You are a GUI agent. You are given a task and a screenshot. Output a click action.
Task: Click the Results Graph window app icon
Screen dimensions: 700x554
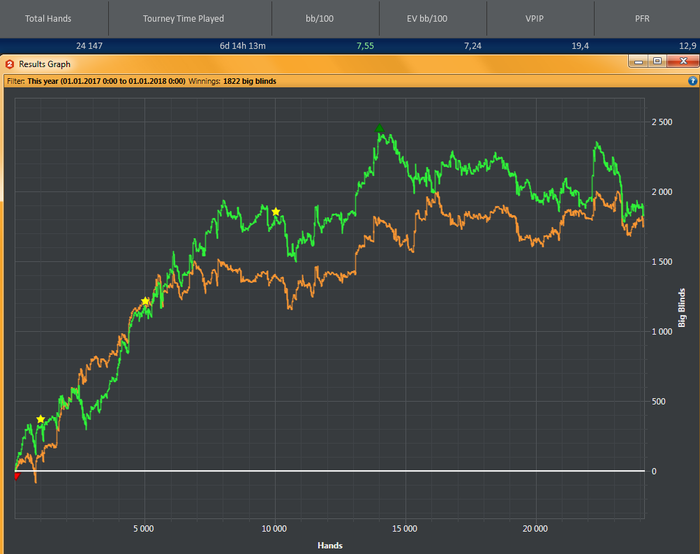pyautogui.click(x=9, y=64)
